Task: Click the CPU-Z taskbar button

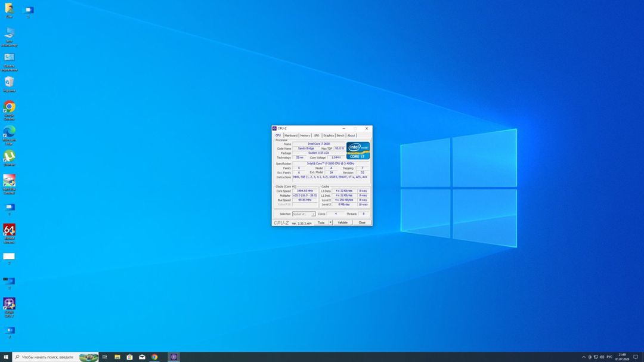Action: tap(174, 357)
